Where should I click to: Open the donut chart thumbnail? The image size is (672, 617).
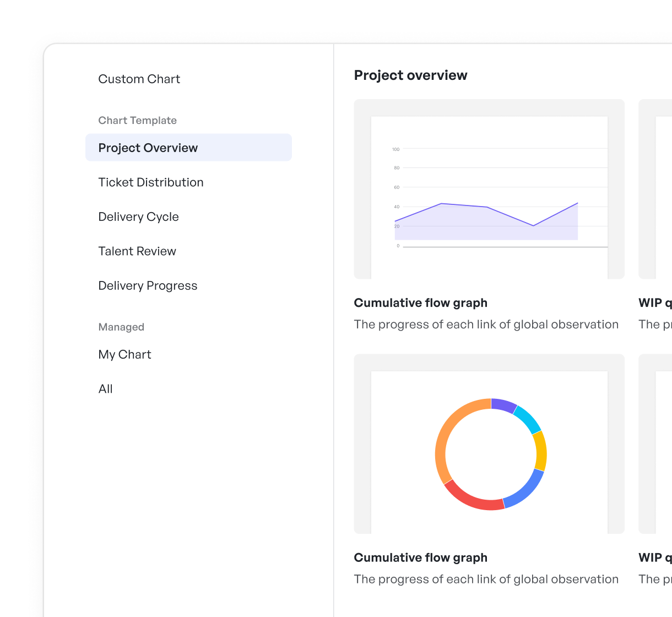point(489,444)
